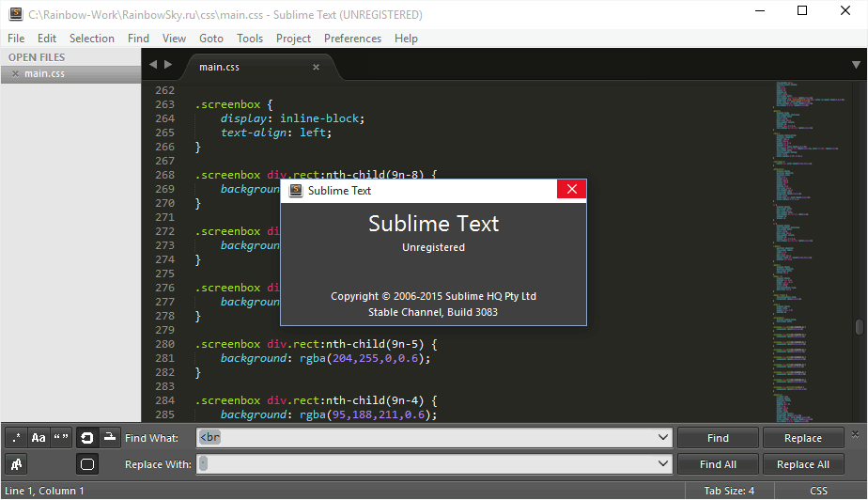The image size is (868, 500).
Task: Click the Sublime Text icon in about dialog
Action: pyautogui.click(x=296, y=191)
